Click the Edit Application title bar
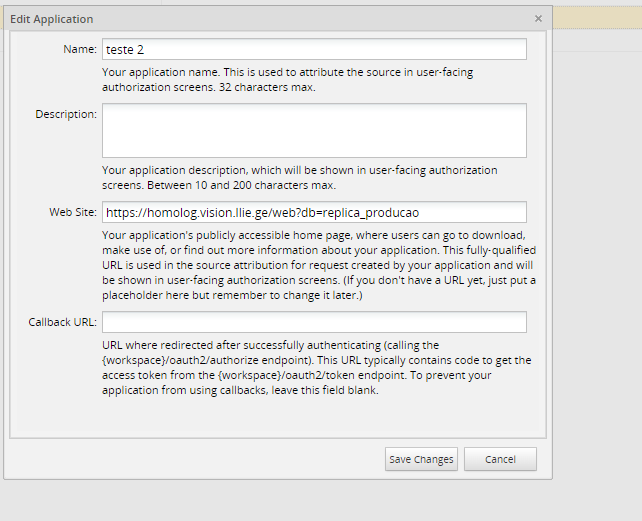Screen dimensions: 642x521 pyautogui.click(x=250, y=18)
